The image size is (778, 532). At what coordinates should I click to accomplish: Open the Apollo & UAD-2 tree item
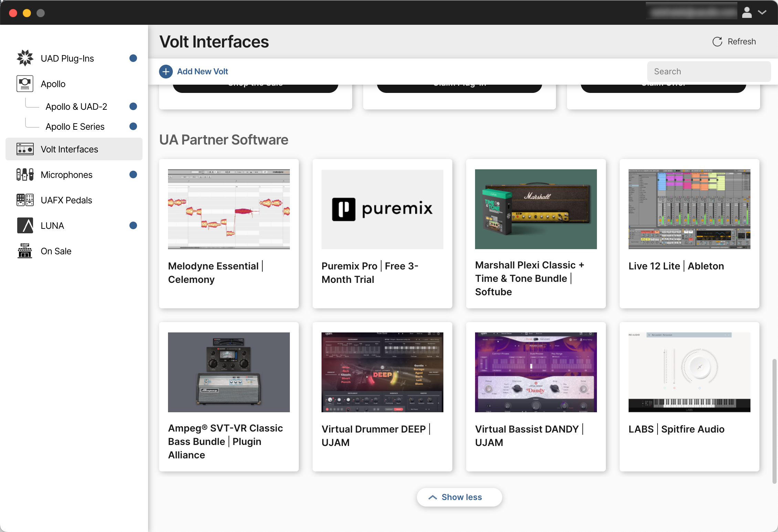[76, 106]
